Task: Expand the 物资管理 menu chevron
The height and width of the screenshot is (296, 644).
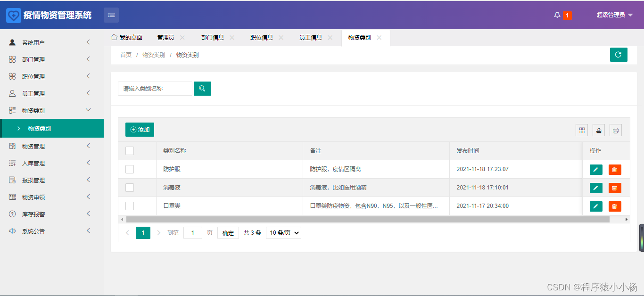Action: pos(88,146)
